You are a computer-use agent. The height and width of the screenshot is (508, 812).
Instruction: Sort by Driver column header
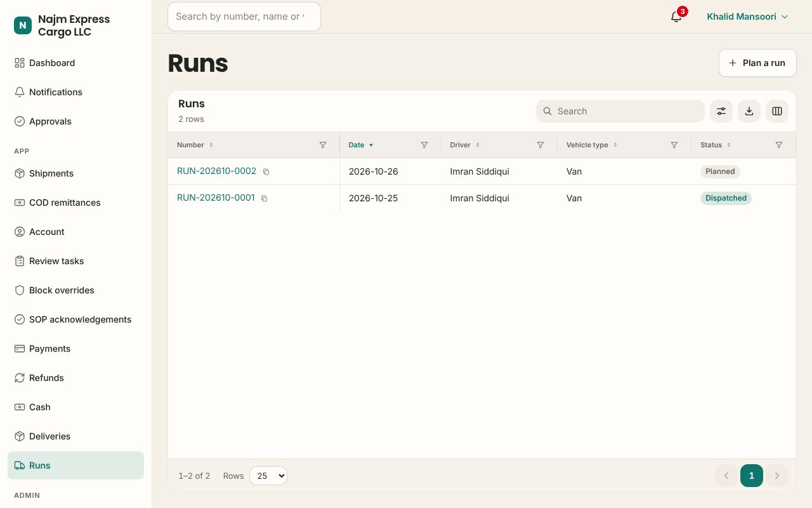pos(465,145)
